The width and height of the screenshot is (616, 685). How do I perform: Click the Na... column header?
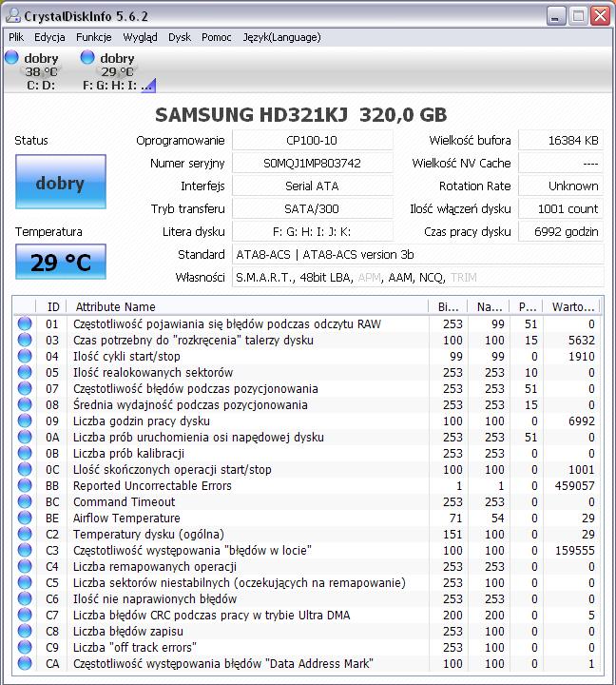(489, 306)
